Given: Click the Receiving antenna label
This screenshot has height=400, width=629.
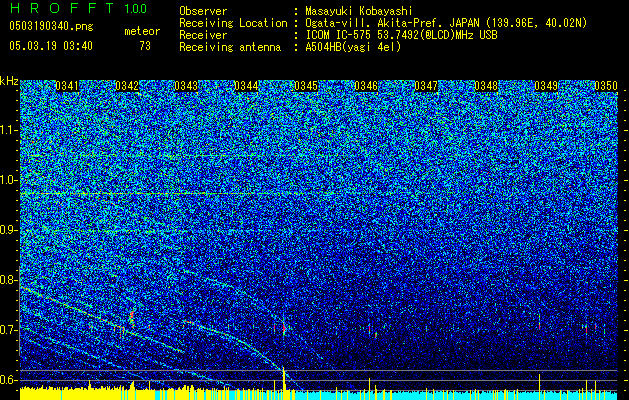Looking at the screenshot, I should (x=230, y=47).
